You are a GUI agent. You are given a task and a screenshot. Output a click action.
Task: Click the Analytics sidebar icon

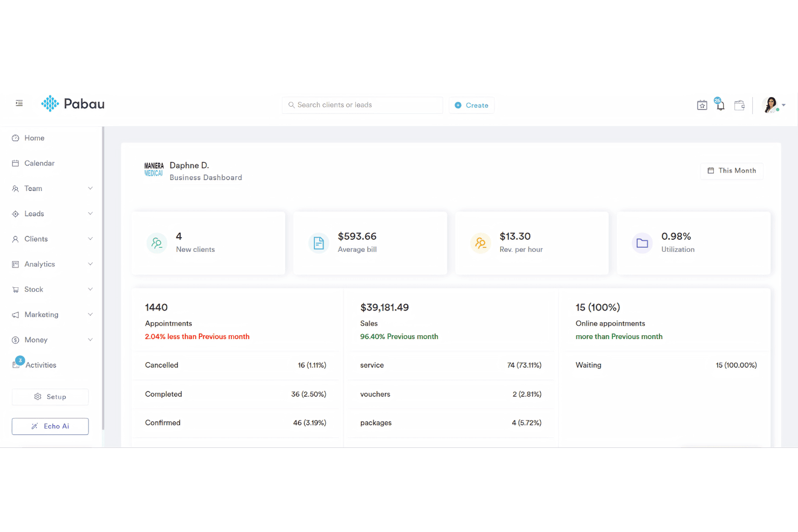click(16, 264)
